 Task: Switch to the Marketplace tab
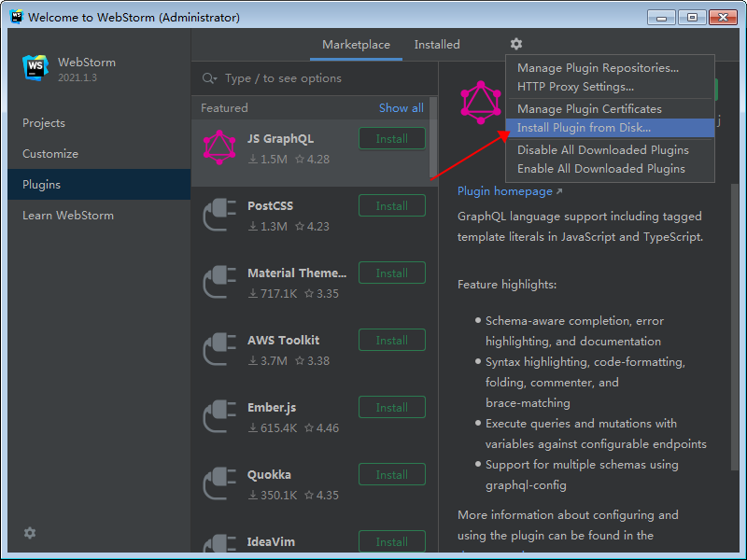tap(356, 45)
